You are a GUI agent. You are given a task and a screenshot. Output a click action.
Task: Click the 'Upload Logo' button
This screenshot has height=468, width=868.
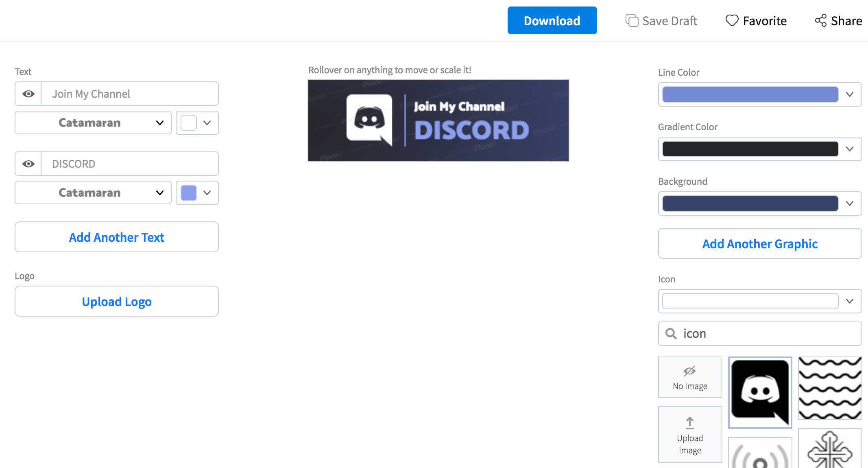116,302
